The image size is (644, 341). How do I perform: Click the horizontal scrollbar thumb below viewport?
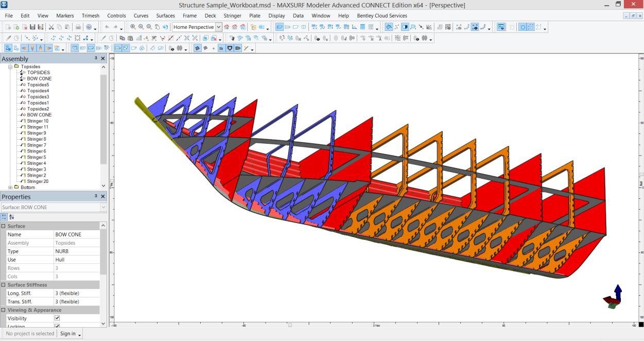290,325
